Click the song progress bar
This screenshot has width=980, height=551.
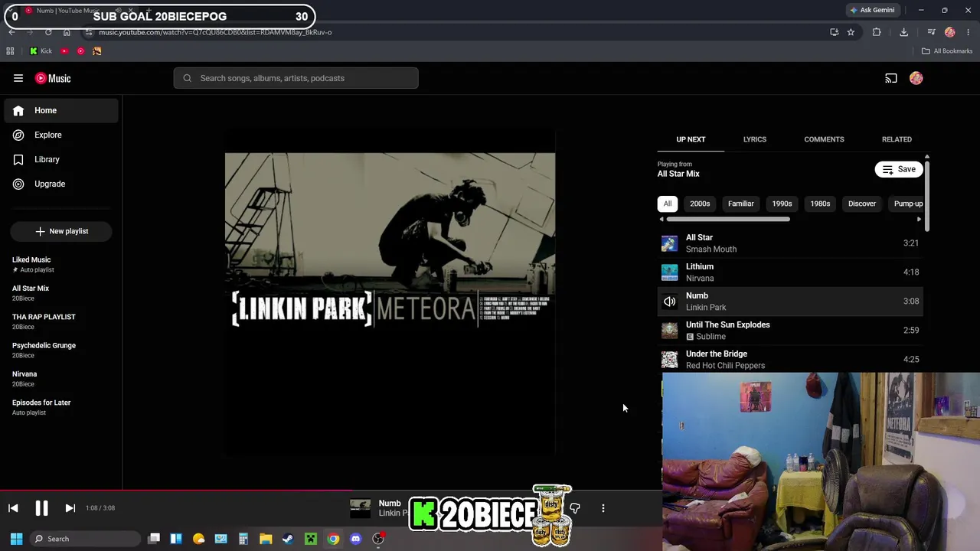[331, 491]
